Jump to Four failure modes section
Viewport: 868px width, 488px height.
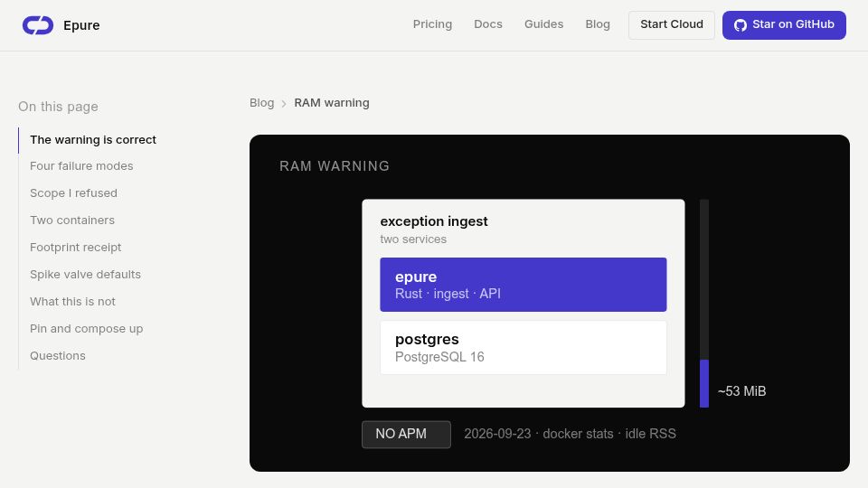[x=81, y=166]
